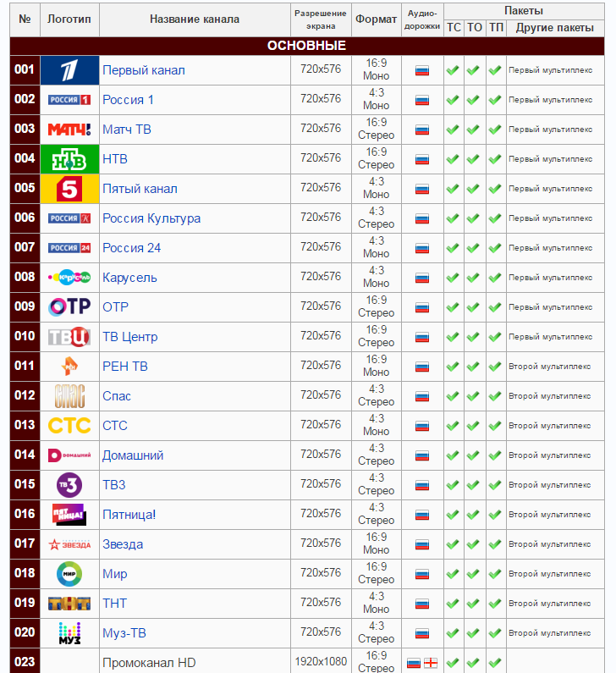Click the Пятница! logo
This screenshot has height=673, width=616.
tap(69, 515)
